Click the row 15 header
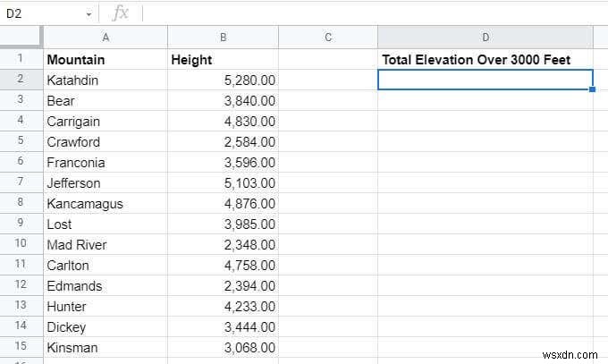This screenshot has width=608, height=364. (x=21, y=348)
